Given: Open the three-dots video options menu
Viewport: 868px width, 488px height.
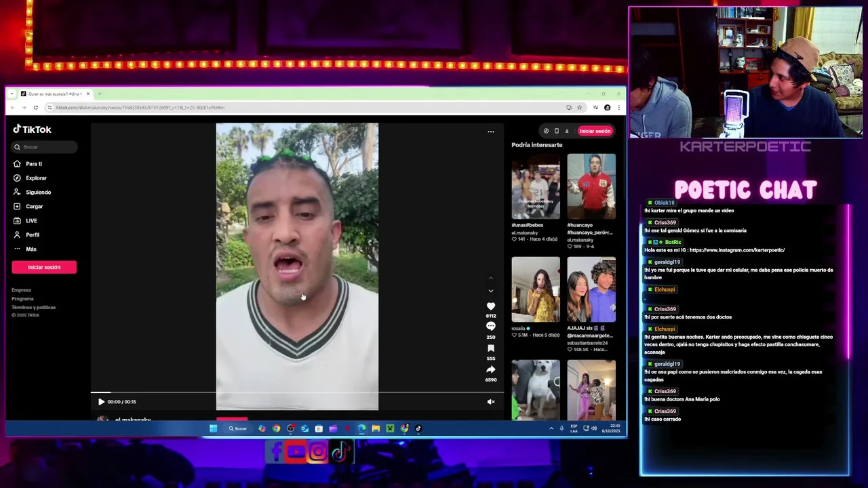Looking at the screenshot, I should coord(491,132).
